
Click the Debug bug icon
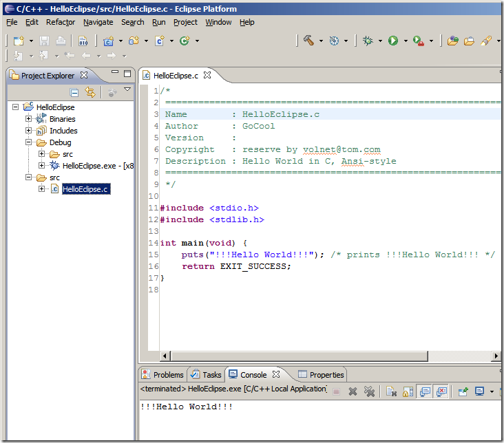368,41
